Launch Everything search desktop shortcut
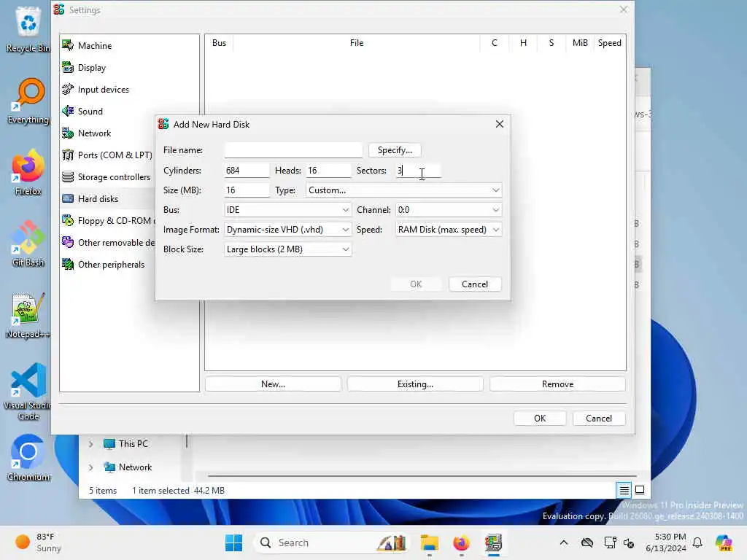Screen dimensions: 747x560 click(x=28, y=101)
